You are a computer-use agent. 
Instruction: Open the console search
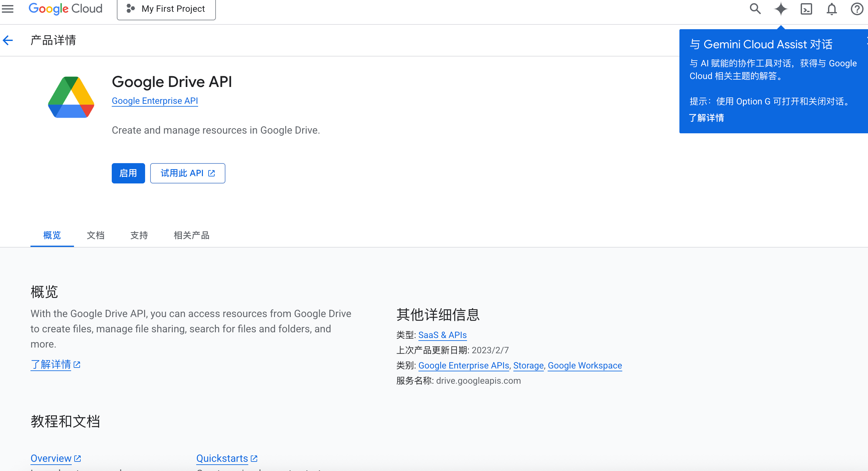[x=755, y=9]
